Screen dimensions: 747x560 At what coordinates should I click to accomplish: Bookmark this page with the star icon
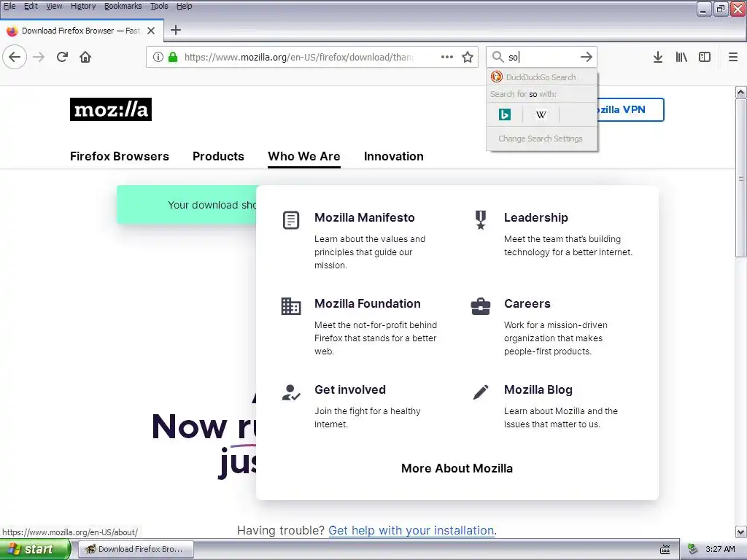(x=468, y=57)
